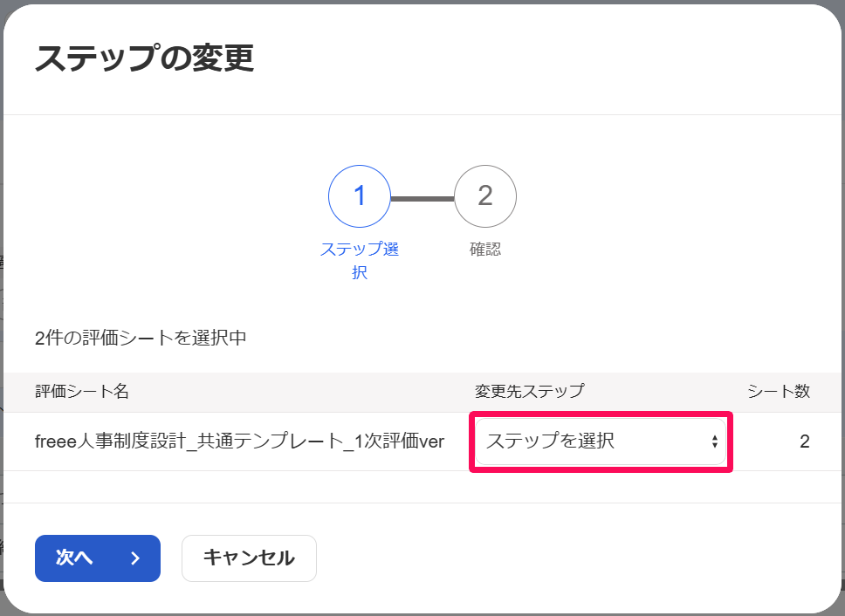Click the 確認 step label
This screenshot has width=845, height=616.
tap(485, 250)
